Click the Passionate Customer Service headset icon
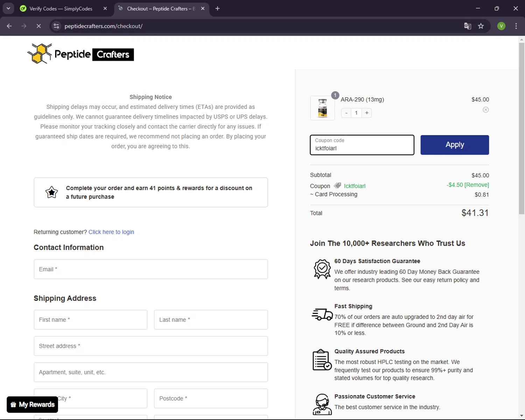525x420 pixels. 322,404
